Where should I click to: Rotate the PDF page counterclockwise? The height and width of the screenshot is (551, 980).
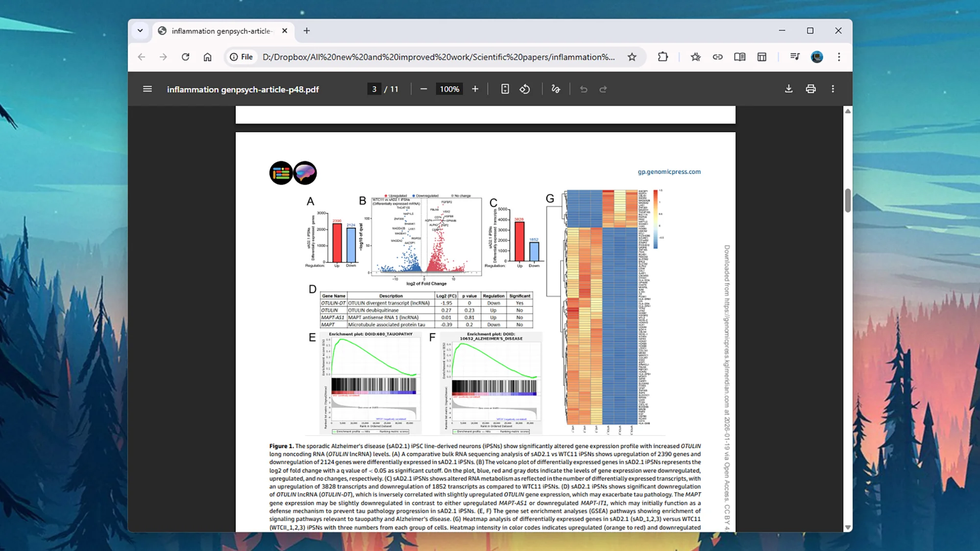(x=524, y=89)
